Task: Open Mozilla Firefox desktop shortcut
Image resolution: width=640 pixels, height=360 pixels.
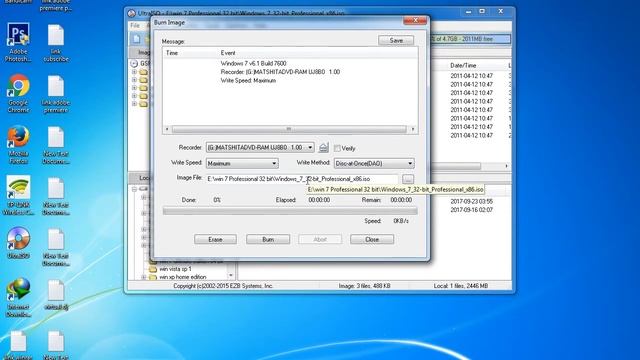Action: [18, 144]
